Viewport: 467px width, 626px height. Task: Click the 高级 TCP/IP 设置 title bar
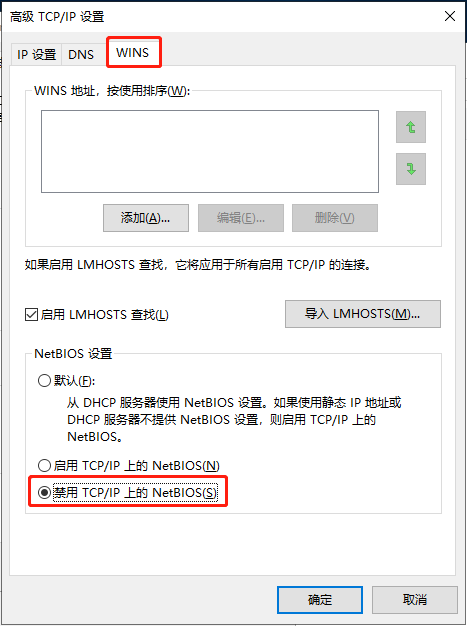[x=224, y=16]
